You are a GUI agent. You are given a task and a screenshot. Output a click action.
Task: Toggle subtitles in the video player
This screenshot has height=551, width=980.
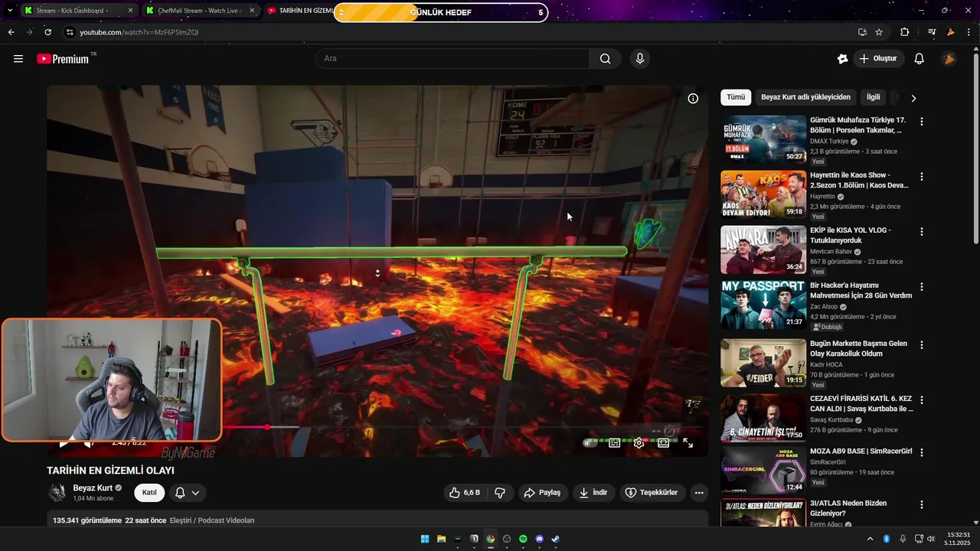[614, 442]
